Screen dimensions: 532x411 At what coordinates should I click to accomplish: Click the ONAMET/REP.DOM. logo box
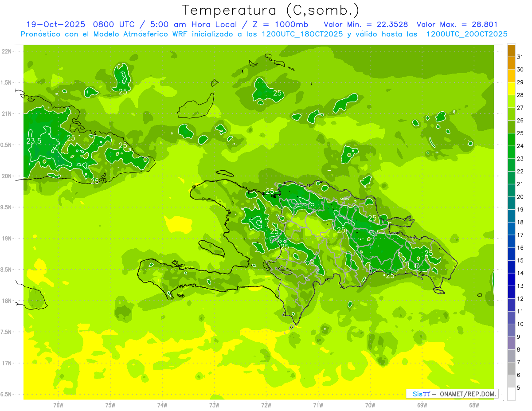pyautogui.click(x=452, y=394)
